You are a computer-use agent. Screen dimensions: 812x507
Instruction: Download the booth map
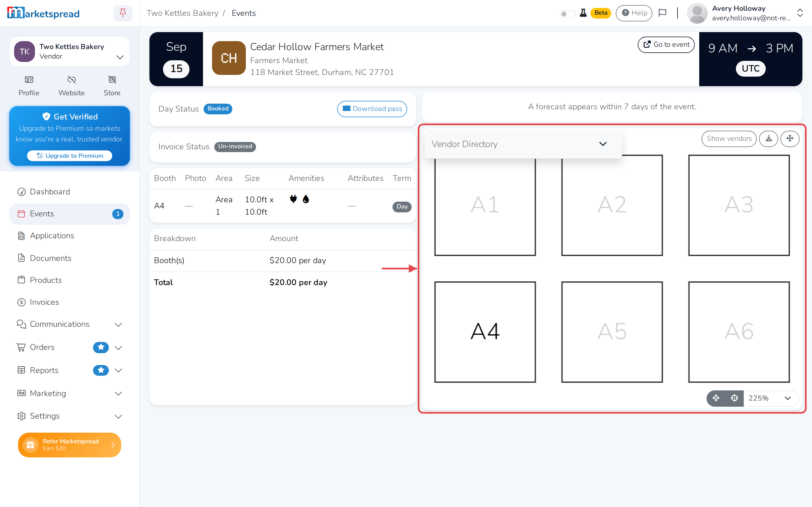coord(768,139)
